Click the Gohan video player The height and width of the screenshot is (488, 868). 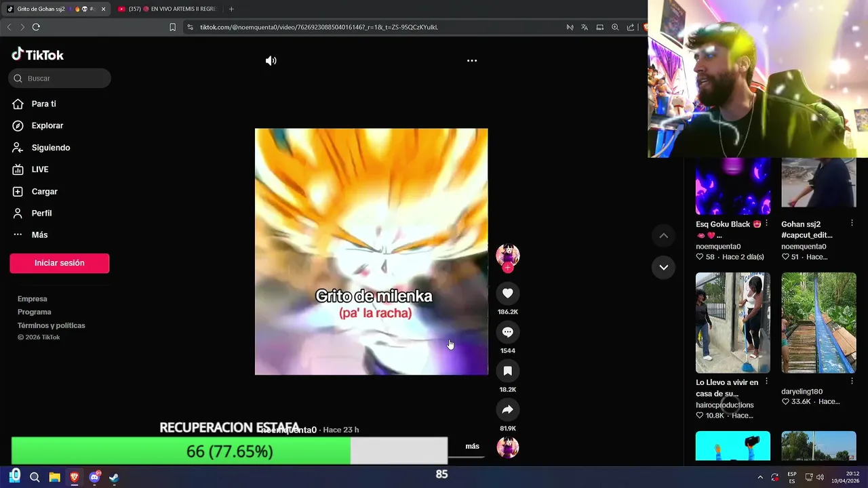[371, 251]
